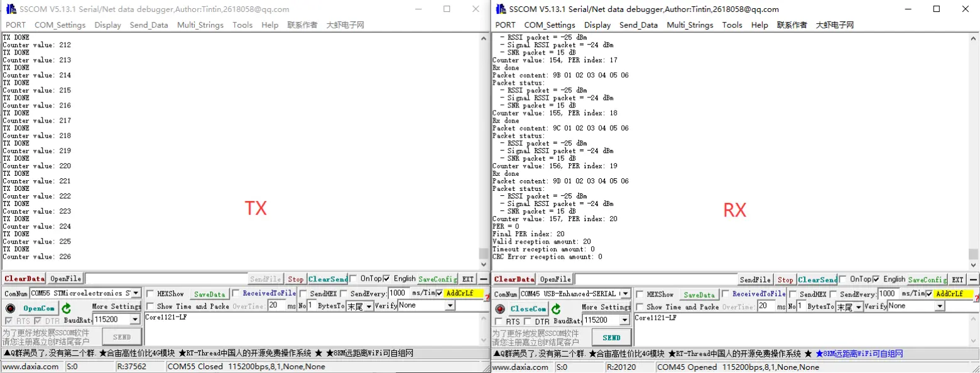The image size is (980, 373).
Task: Collapse the panel using dash button in COM55 window
Action: pyautogui.click(x=484, y=279)
